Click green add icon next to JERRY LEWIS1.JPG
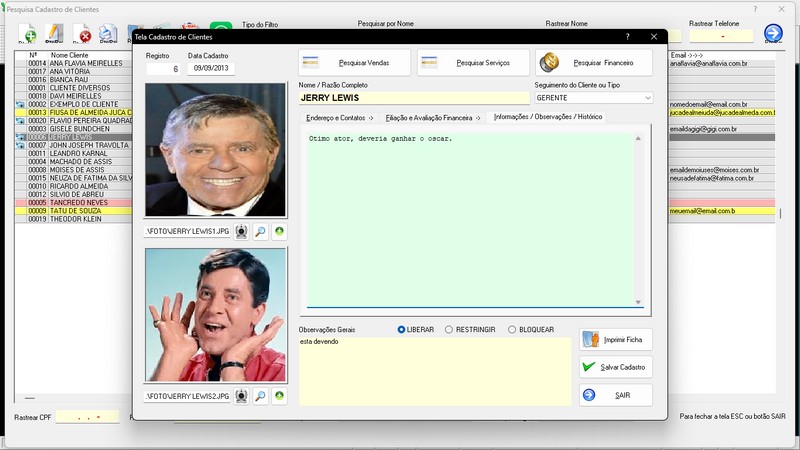800x450 pixels. [x=279, y=232]
